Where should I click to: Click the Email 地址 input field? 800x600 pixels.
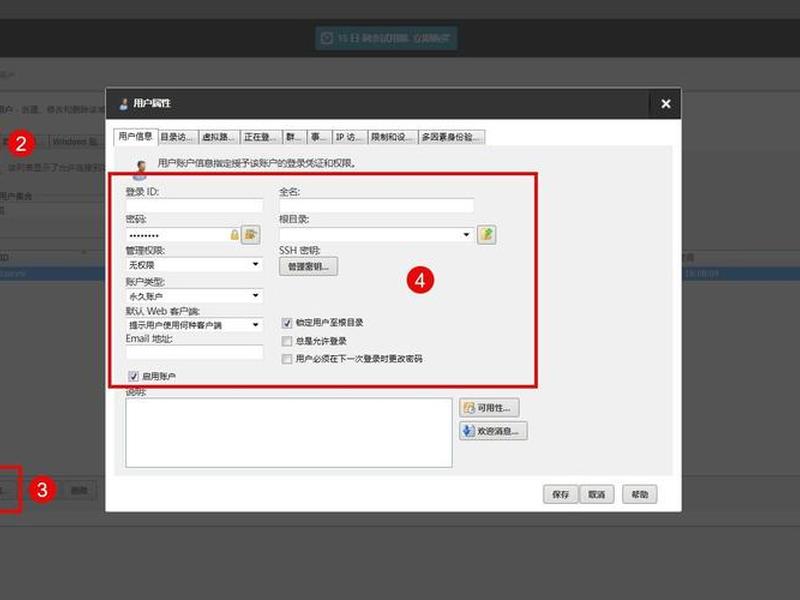[194, 353]
